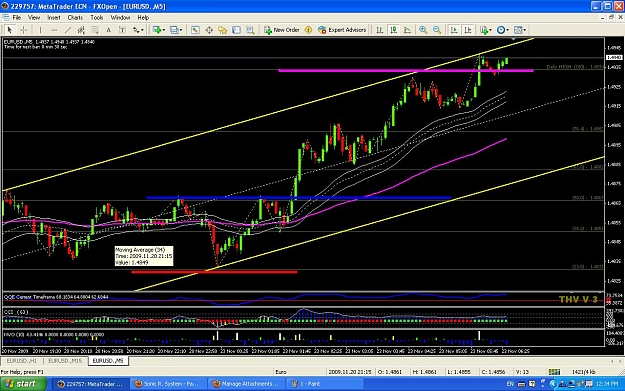Toggle the Terminal window icon
The width and height of the screenshot is (625, 391).
click(x=236, y=30)
